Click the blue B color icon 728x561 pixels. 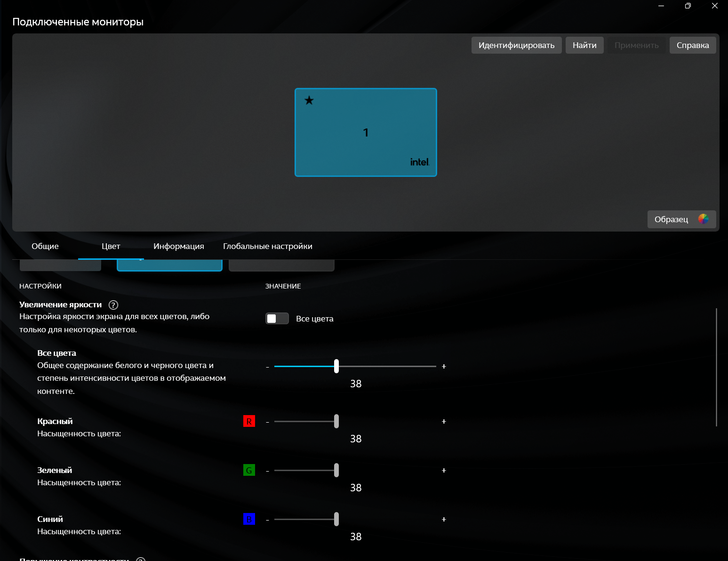pos(249,519)
